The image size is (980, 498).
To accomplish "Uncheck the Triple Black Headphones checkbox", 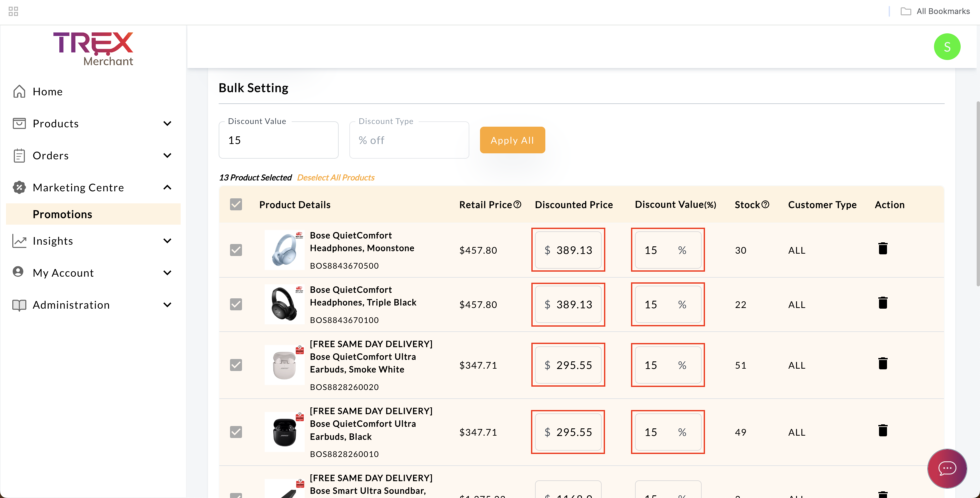I will (x=236, y=304).
